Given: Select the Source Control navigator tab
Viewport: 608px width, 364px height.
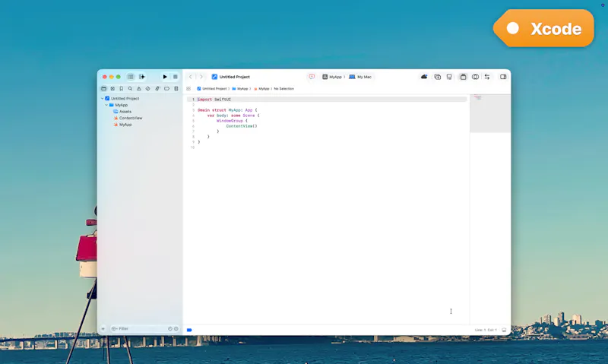Looking at the screenshot, I should point(112,89).
